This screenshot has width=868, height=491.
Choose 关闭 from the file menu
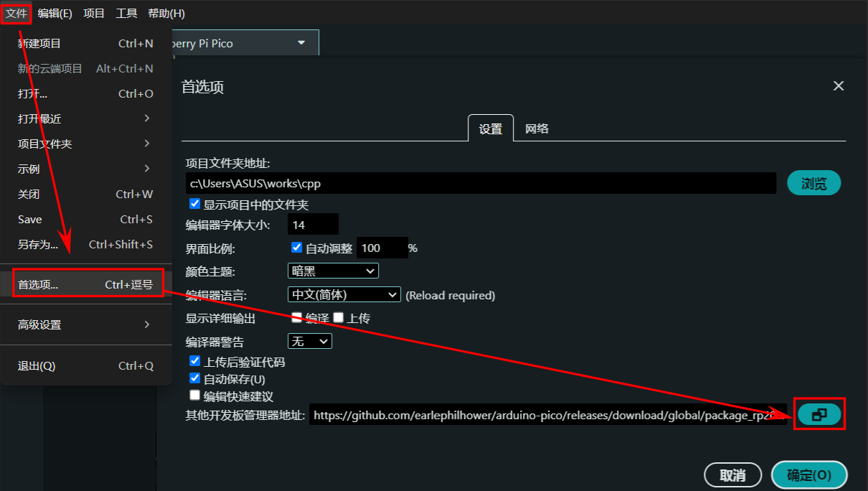tap(85, 194)
